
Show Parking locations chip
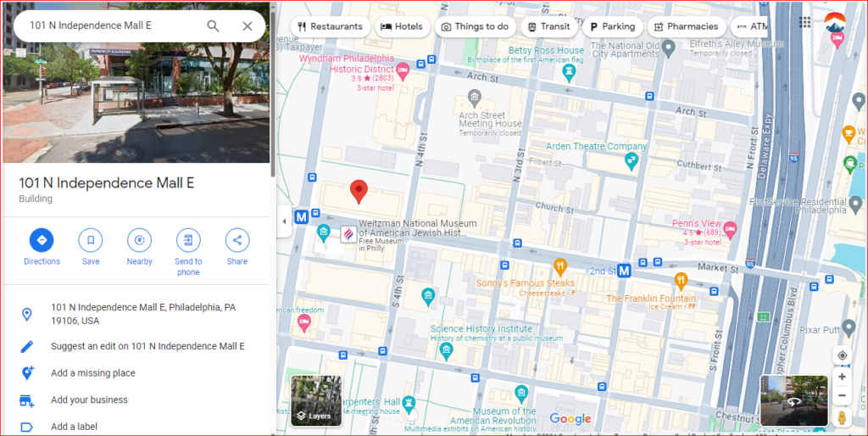(x=612, y=26)
